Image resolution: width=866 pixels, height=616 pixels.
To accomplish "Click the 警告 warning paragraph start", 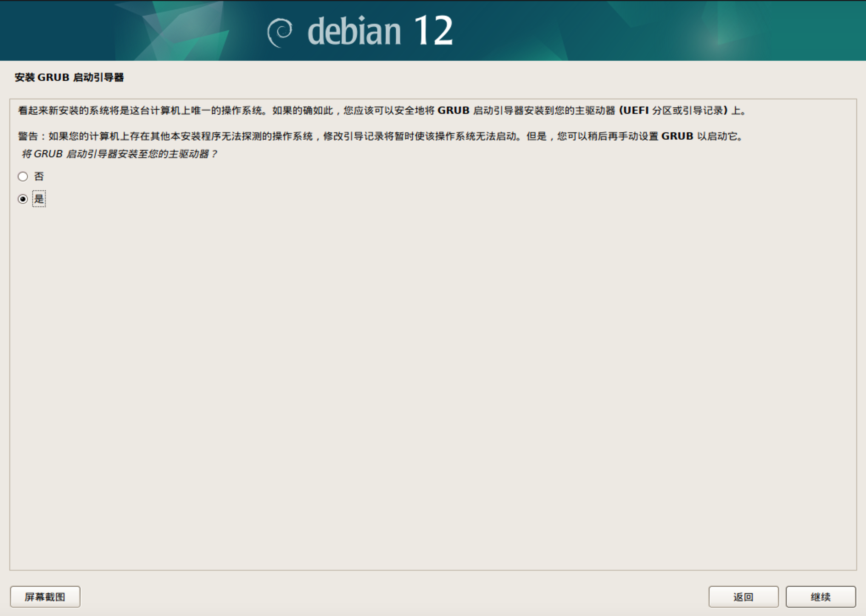I will click(28, 136).
